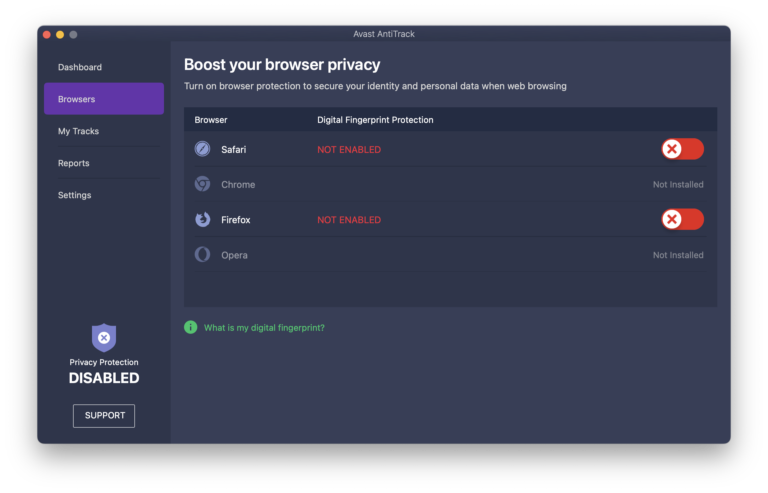Click the Browser column header
The image size is (768, 493).
pyautogui.click(x=211, y=119)
